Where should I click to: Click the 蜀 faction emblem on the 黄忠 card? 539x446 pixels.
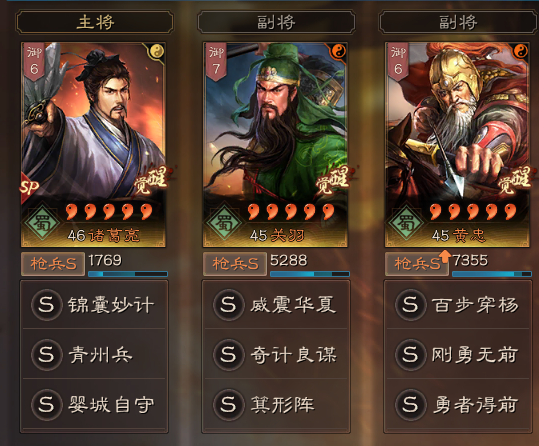coord(407,224)
